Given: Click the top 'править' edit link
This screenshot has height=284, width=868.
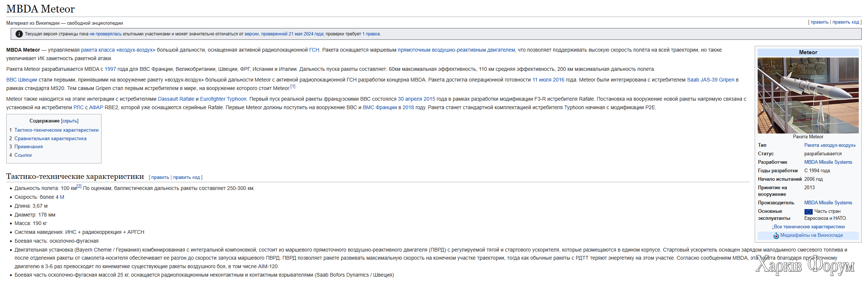Looking at the screenshot, I should tap(820, 22).
